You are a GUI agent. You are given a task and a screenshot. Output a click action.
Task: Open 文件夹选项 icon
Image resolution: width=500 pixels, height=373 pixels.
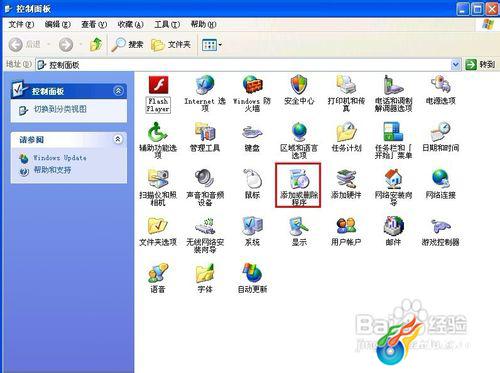pos(158,231)
